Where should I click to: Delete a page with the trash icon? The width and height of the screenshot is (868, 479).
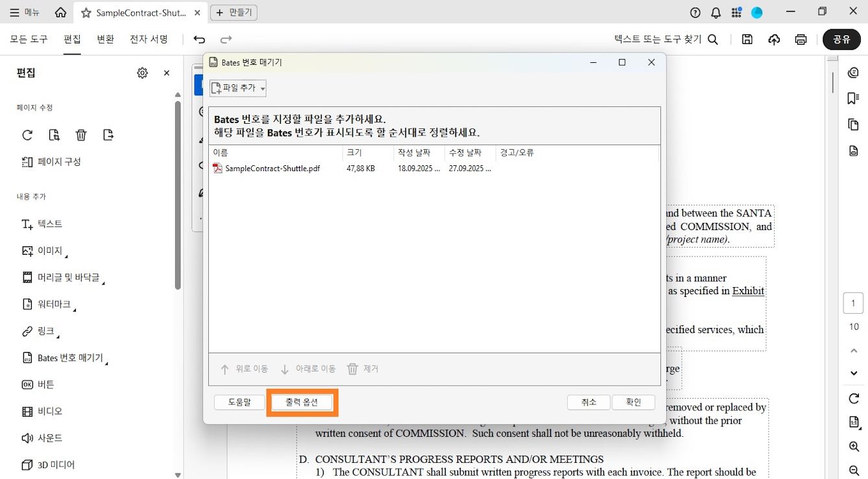click(x=80, y=134)
